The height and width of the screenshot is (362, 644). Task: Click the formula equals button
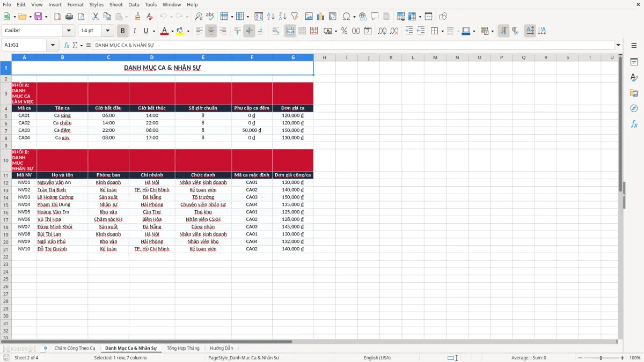(89, 45)
